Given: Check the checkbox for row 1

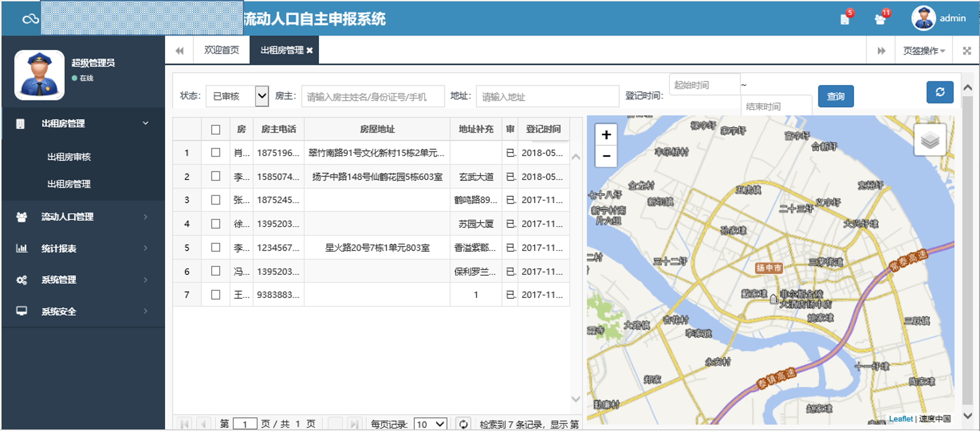Looking at the screenshot, I should click(216, 153).
